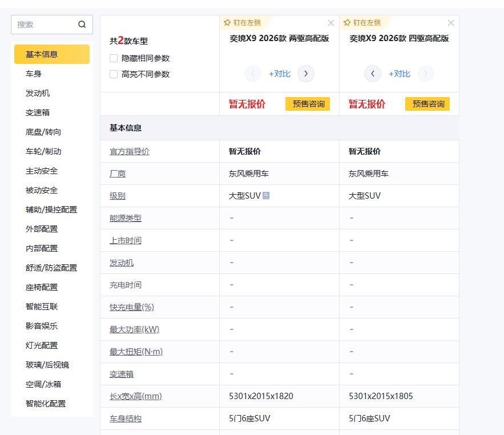Click 基本信息 section header in table
The image size is (504, 435).
click(x=126, y=128)
